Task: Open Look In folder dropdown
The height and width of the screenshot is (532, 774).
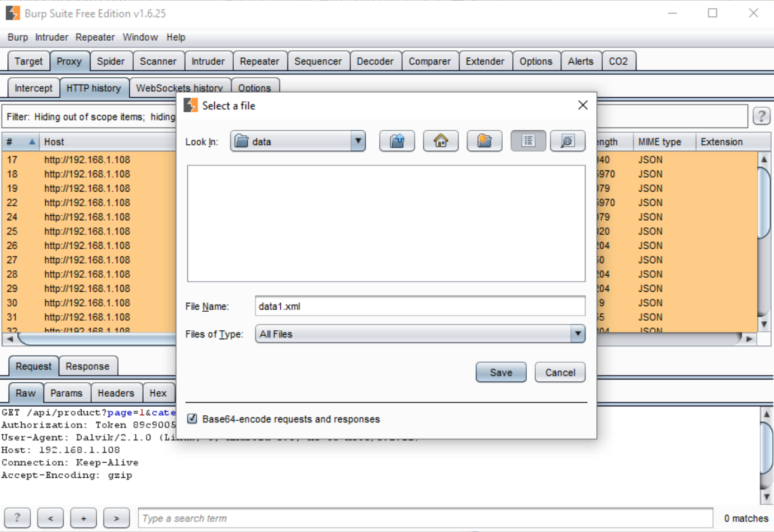Action: pyautogui.click(x=358, y=141)
